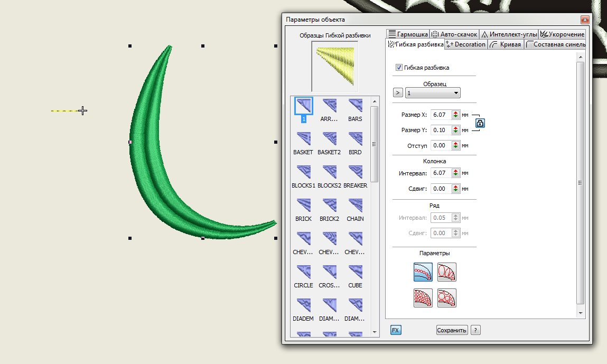The height and width of the screenshot is (364, 607).
Task: Pick the BASKET pattern icon
Action: (303, 139)
